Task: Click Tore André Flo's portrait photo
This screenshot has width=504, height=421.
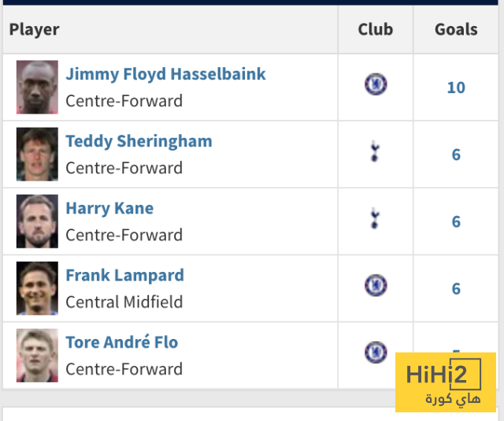Action: 37,356
